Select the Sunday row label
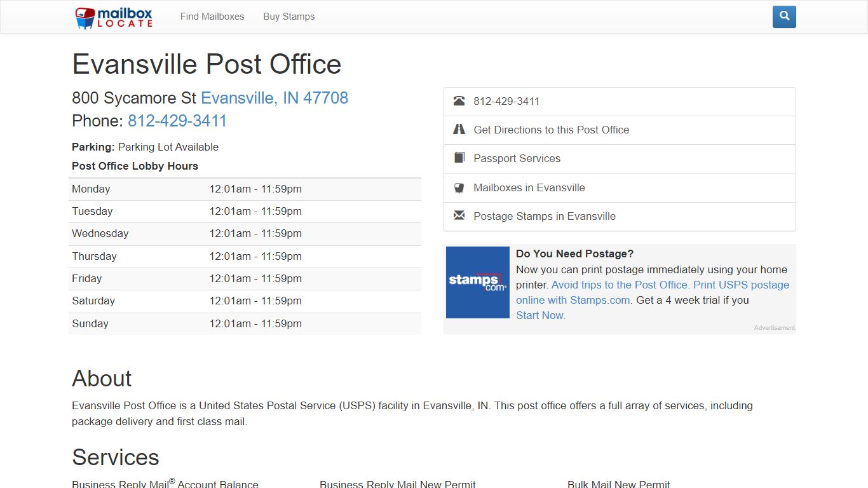This screenshot has width=868, height=488. pos(90,323)
